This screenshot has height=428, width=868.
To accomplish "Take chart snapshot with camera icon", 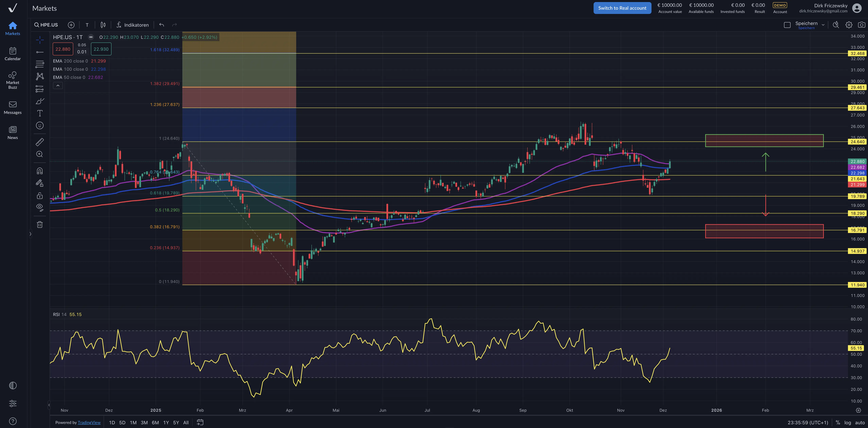I will tap(861, 25).
